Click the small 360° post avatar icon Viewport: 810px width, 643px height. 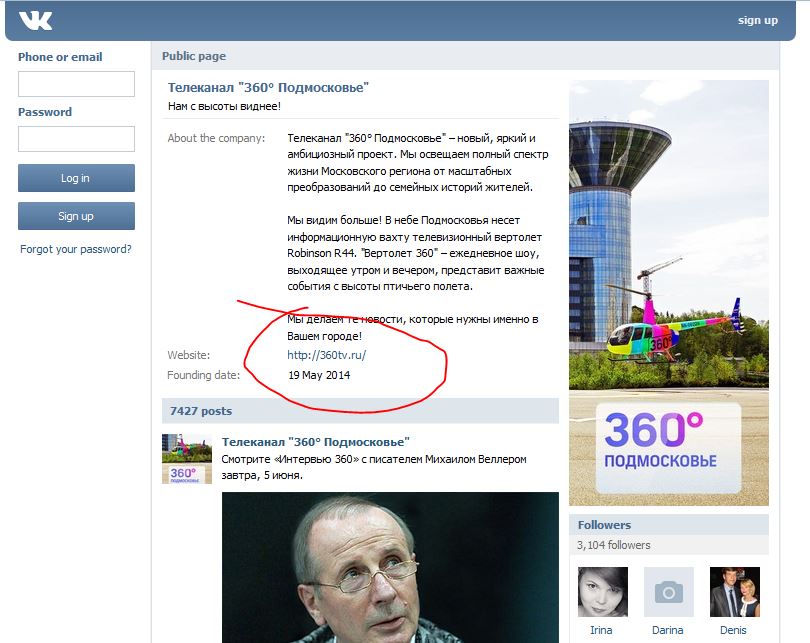(x=187, y=459)
